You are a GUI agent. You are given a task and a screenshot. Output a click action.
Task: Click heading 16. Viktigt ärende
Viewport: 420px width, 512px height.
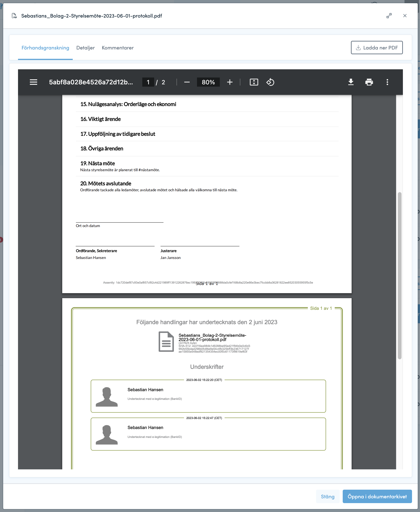[x=100, y=119]
